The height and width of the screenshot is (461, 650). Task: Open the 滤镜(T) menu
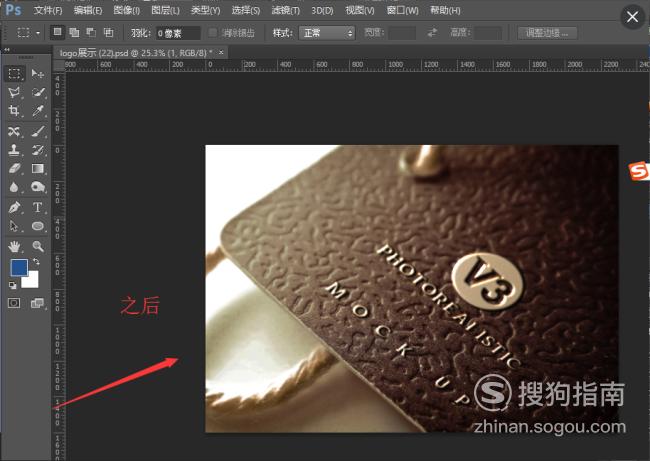coord(286,10)
